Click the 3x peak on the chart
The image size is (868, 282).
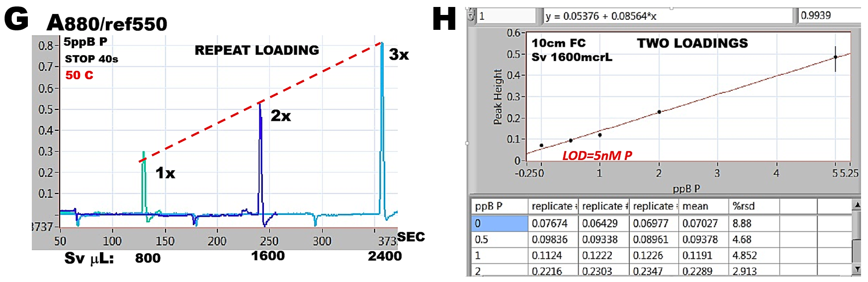click(x=382, y=45)
